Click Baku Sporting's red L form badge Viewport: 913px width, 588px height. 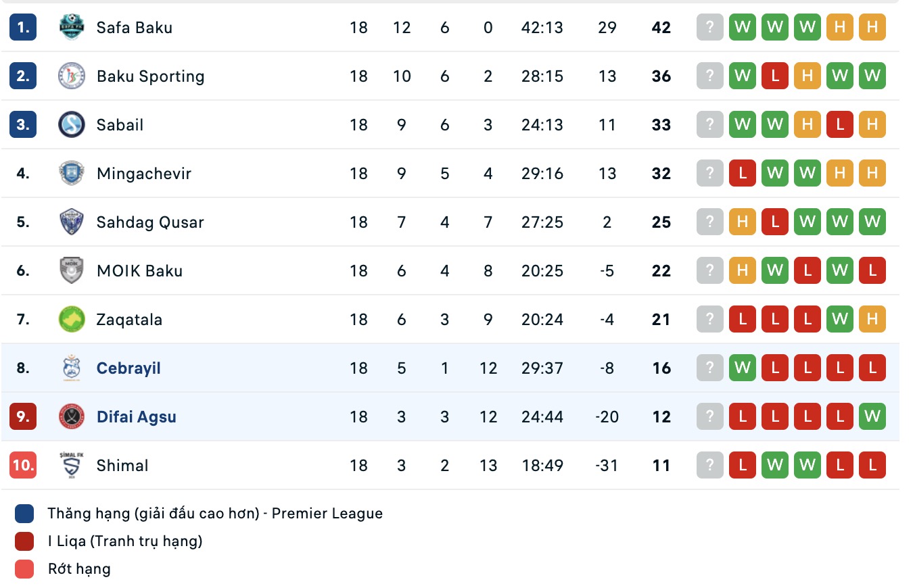(x=774, y=76)
